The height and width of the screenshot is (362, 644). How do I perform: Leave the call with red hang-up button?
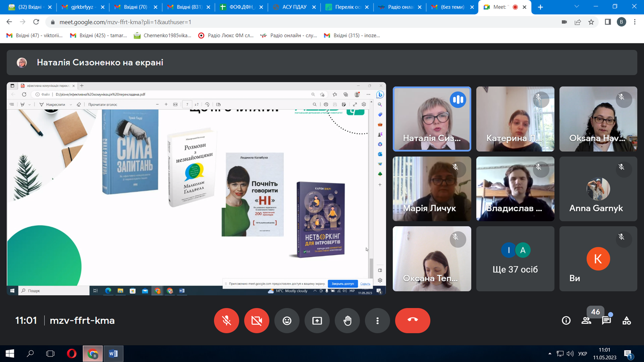pyautogui.click(x=412, y=320)
